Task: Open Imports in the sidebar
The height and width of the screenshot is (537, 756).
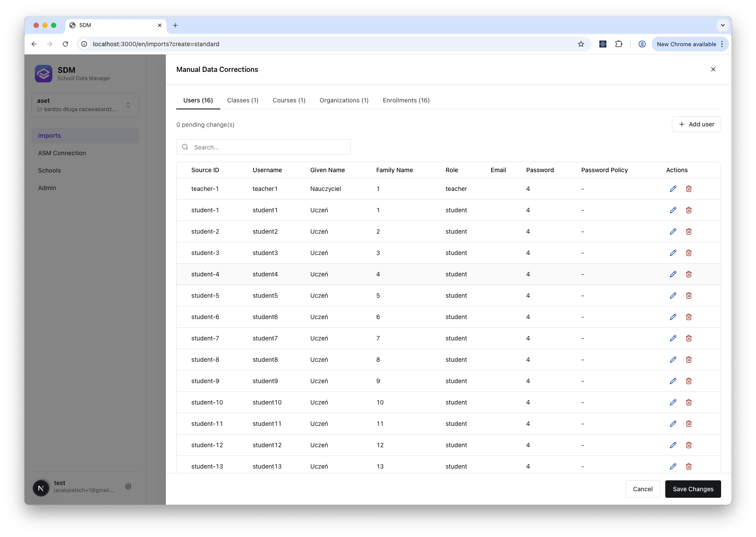Action: tap(85, 136)
